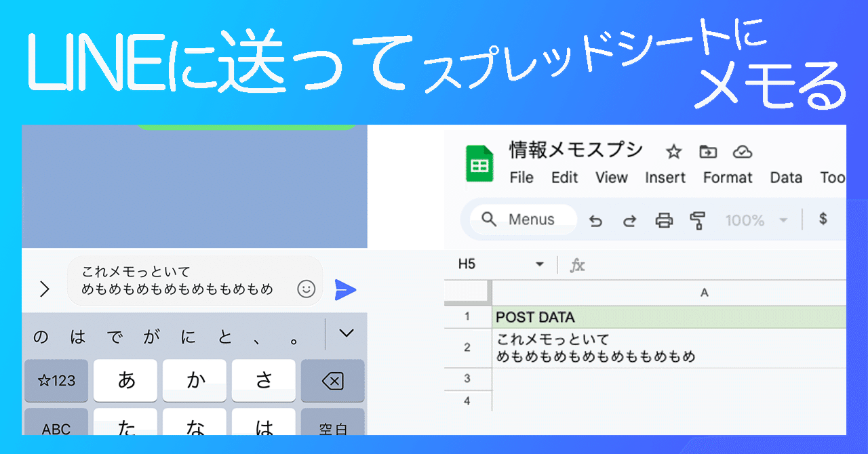Image resolution: width=868 pixels, height=454 pixels.
Task: Open the Insert menu
Action: (x=665, y=178)
